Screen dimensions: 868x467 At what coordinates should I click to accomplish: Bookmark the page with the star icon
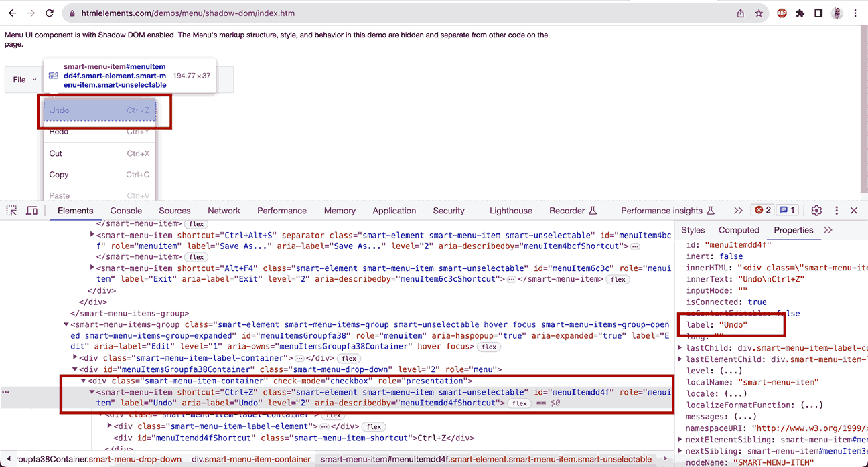coord(758,12)
